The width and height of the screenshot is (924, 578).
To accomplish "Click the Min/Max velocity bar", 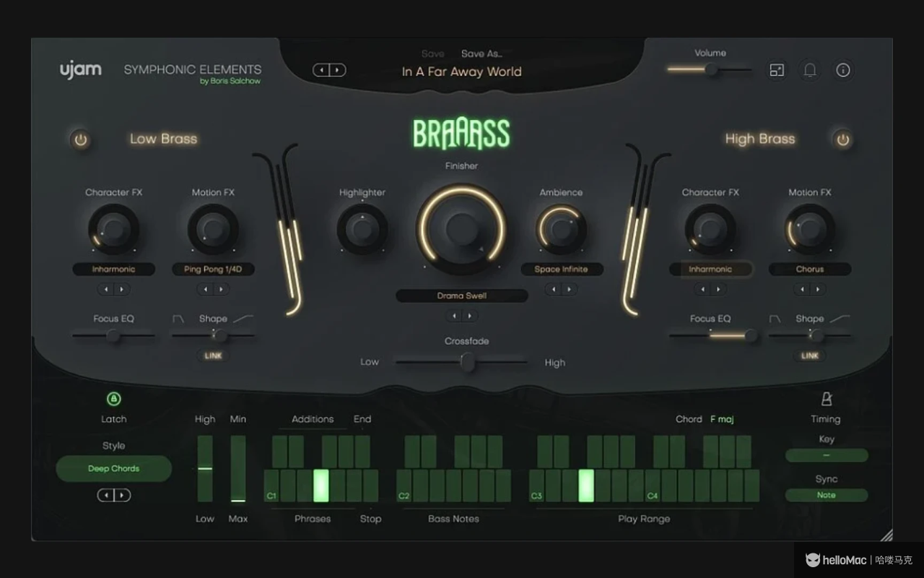I will pyautogui.click(x=237, y=468).
